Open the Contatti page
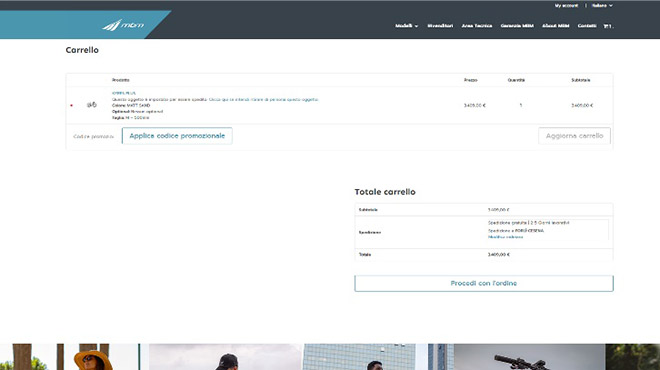The image size is (660, 370). coord(587,26)
